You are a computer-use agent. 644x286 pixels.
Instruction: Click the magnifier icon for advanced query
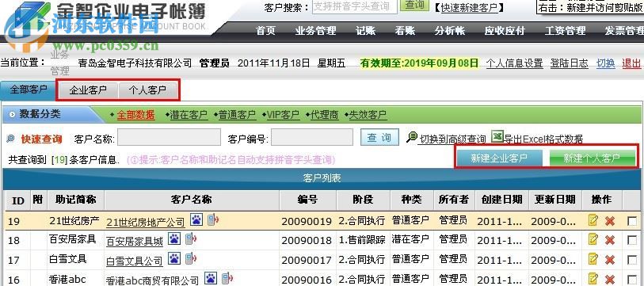click(x=412, y=137)
